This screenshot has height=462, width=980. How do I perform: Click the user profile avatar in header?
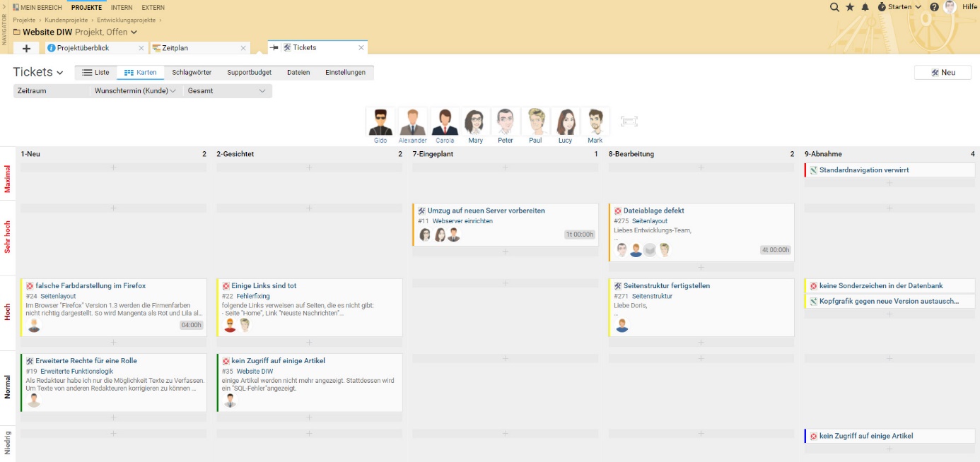click(x=950, y=7)
